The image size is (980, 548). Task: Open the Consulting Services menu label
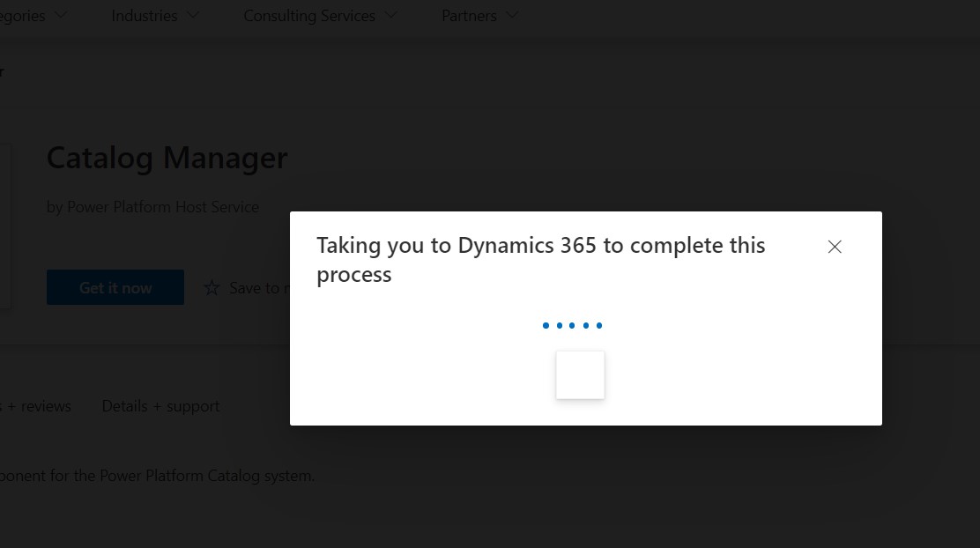tap(308, 16)
